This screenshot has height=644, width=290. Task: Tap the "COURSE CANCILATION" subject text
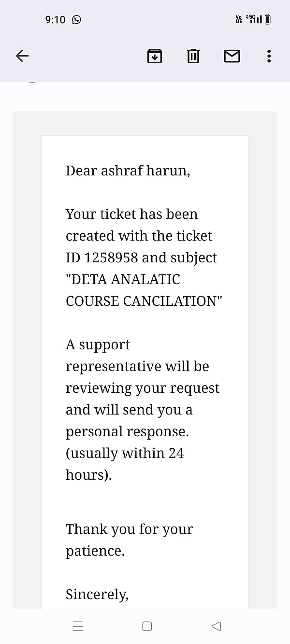coord(144,301)
